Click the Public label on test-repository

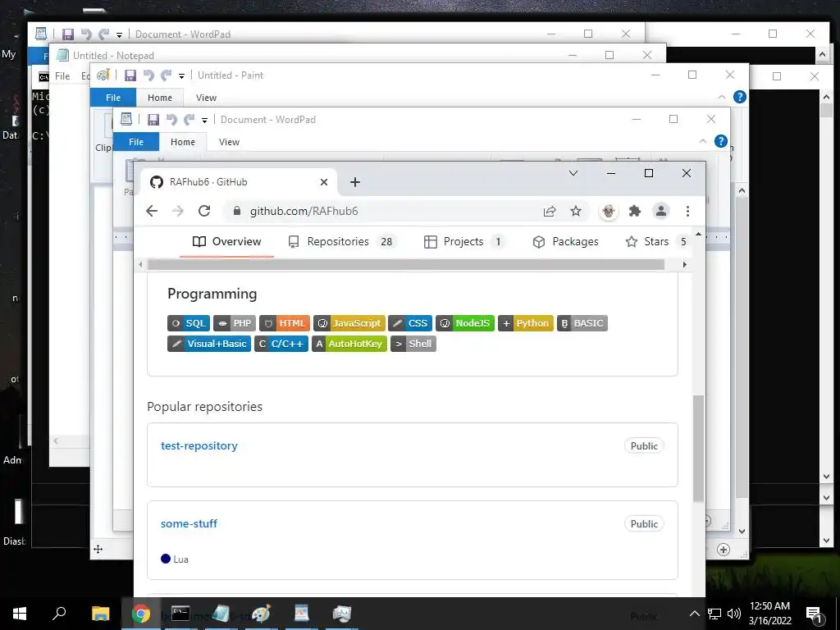(644, 445)
